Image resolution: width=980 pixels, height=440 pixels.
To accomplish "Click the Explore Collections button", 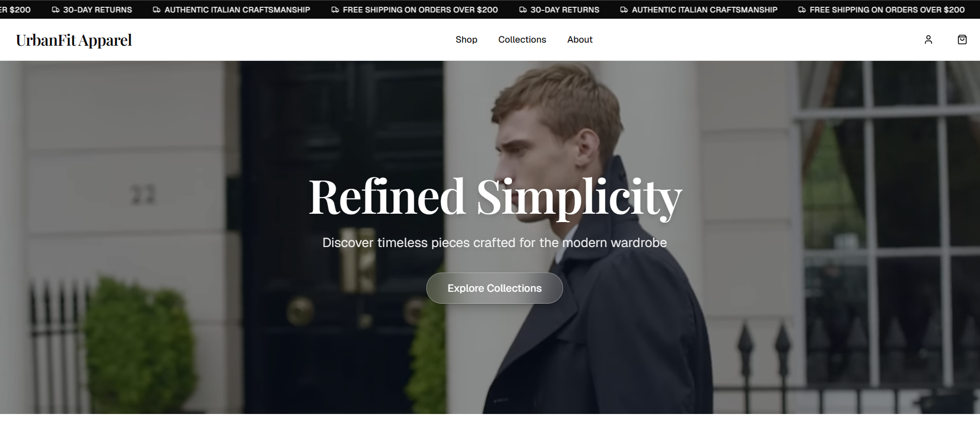I will click(x=494, y=288).
